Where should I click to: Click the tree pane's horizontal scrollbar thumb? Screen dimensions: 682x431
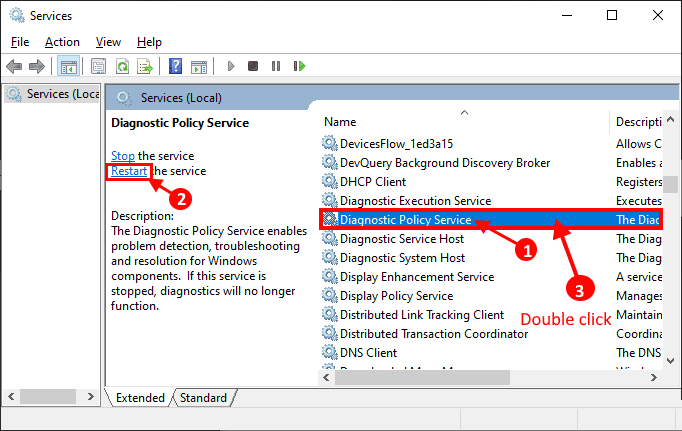click(x=48, y=397)
